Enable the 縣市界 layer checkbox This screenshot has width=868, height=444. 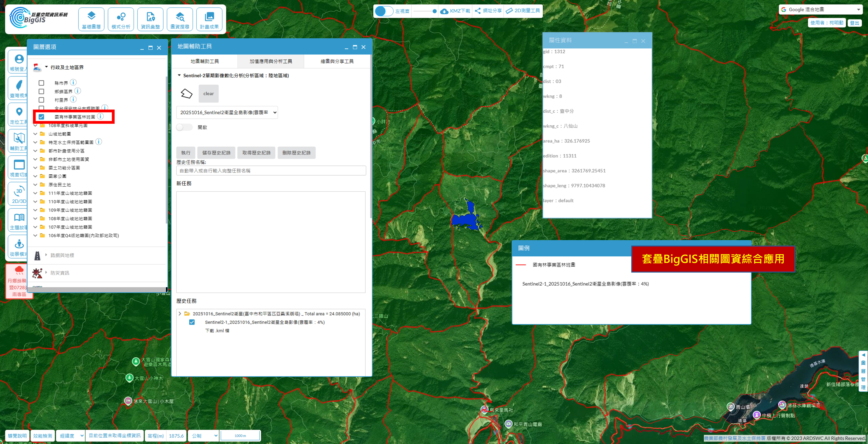pos(41,83)
